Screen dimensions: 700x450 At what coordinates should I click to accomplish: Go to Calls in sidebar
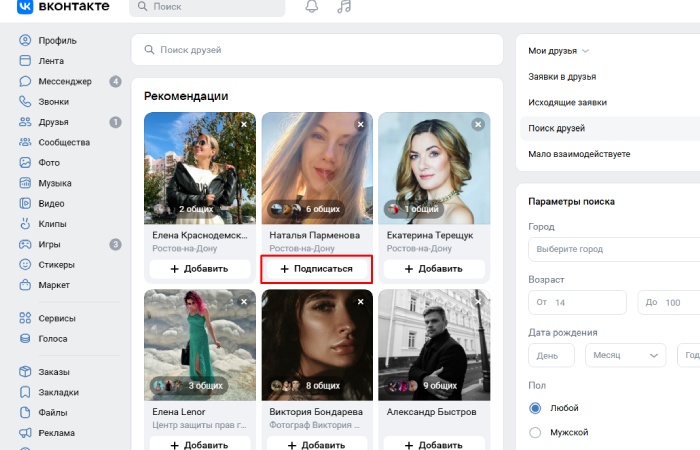tap(55, 101)
